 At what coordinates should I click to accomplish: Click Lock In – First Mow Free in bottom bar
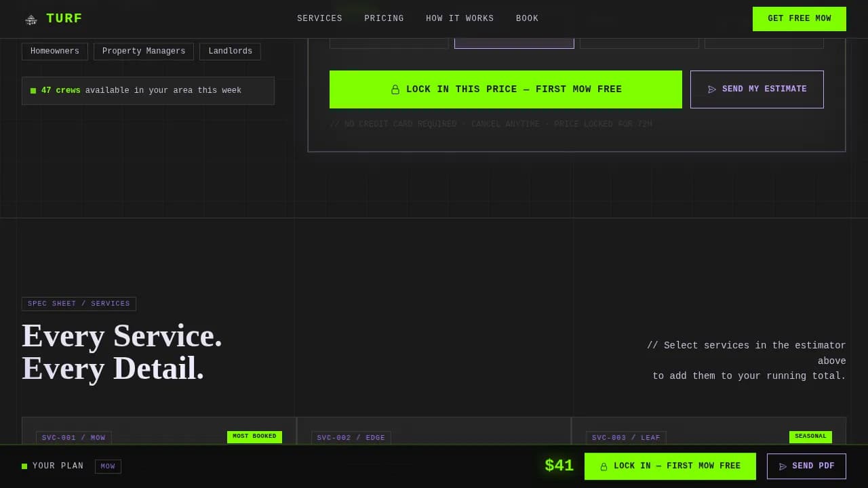(670, 466)
